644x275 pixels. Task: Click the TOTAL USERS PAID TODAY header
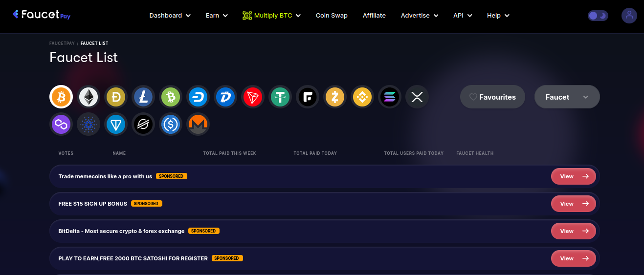[x=414, y=153]
